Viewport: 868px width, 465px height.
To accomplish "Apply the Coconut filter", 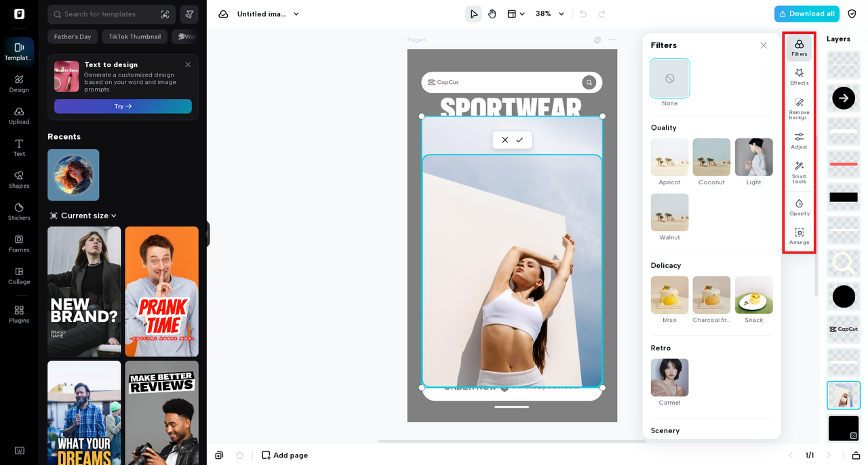I will click(x=711, y=157).
